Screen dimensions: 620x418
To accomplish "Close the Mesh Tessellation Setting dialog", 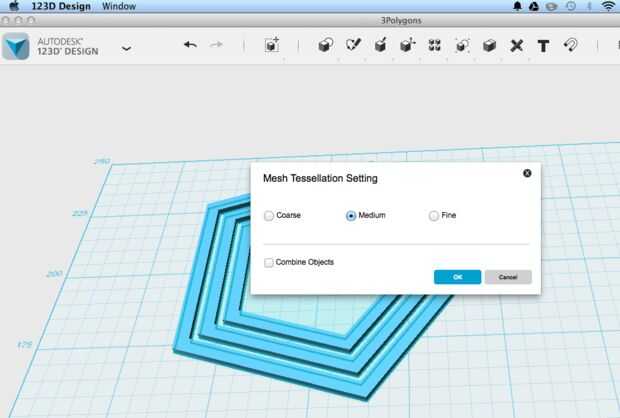I will [527, 173].
